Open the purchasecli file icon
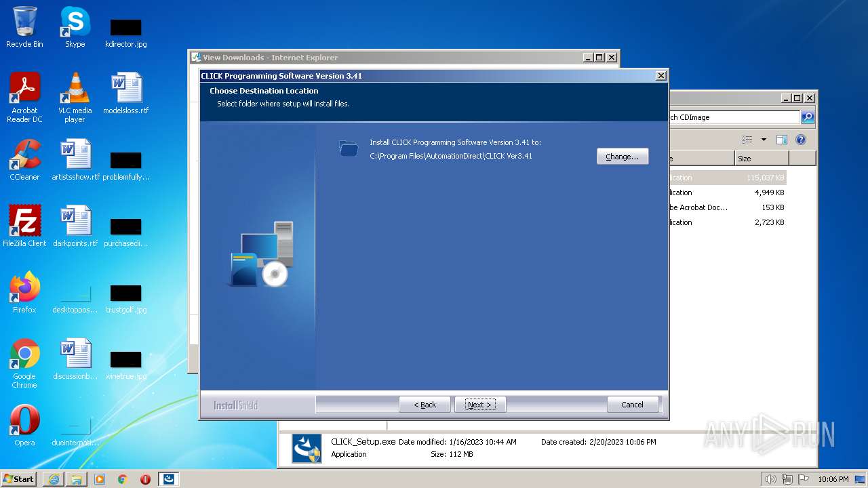Screen dimensions: 868x488 click(126, 232)
